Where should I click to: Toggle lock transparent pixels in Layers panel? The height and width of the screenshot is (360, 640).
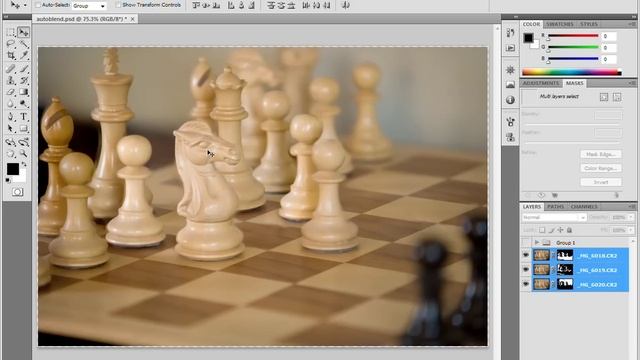[x=542, y=230]
